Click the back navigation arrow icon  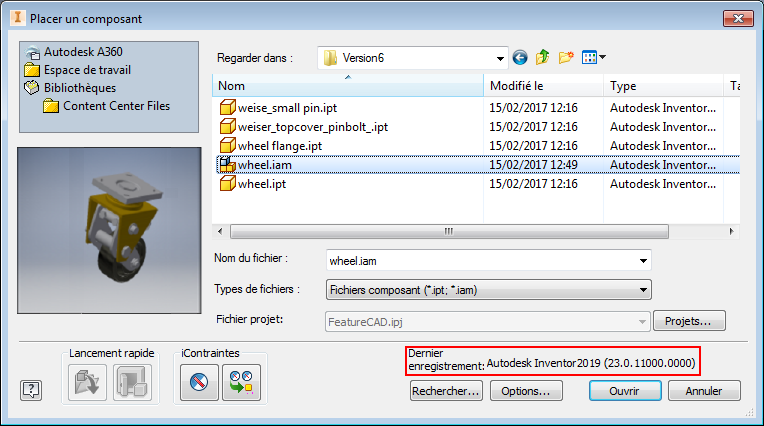519,57
